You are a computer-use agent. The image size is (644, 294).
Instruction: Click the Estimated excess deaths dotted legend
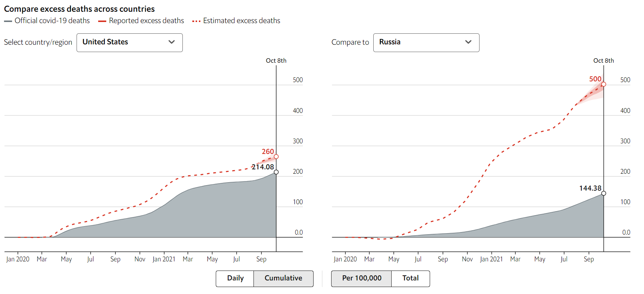(x=196, y=21)
